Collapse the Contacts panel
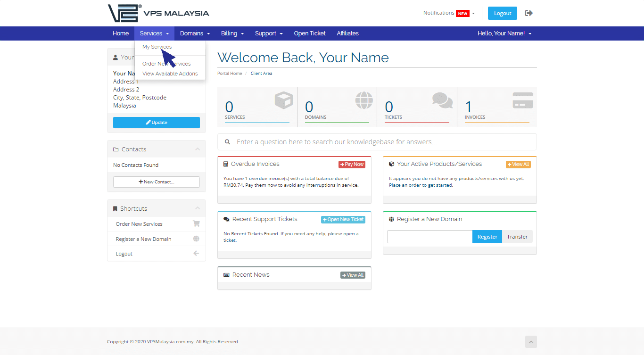644x355 pixels. click(x=198, y=149)
